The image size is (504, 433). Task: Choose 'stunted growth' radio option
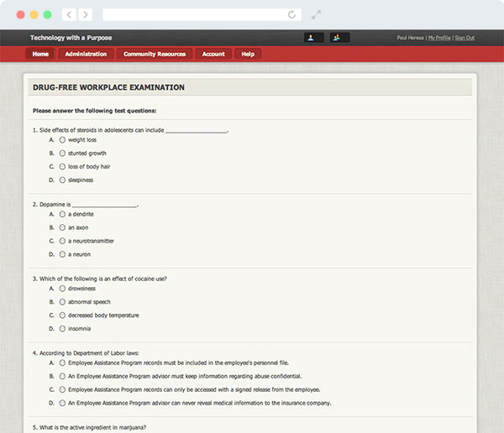tap(62, 154)
